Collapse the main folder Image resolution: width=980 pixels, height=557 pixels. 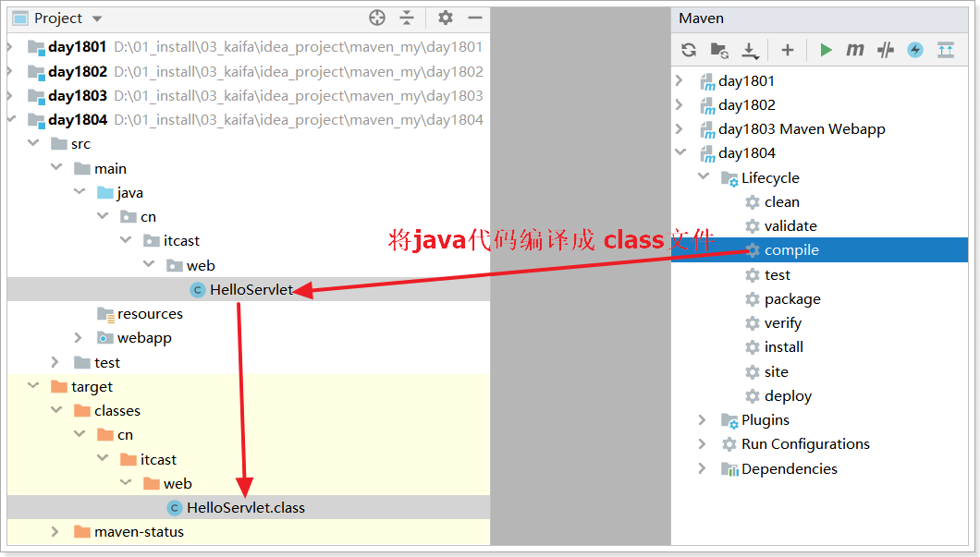(x=56, y=168)
